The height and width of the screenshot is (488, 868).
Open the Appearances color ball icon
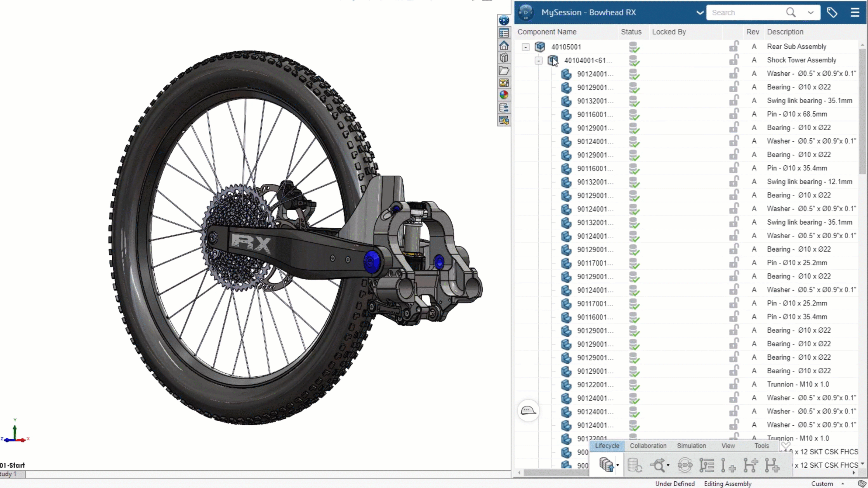(x=504, y=95)
